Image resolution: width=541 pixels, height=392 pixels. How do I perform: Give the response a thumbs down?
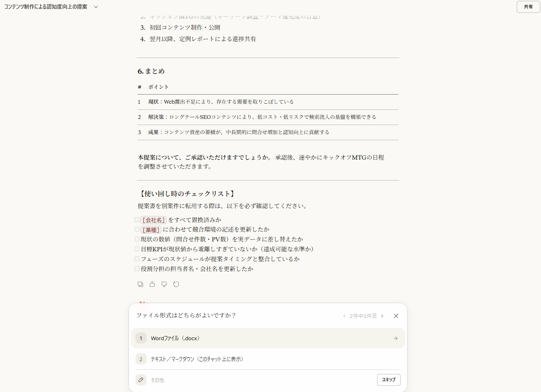(x=164, y=284)
